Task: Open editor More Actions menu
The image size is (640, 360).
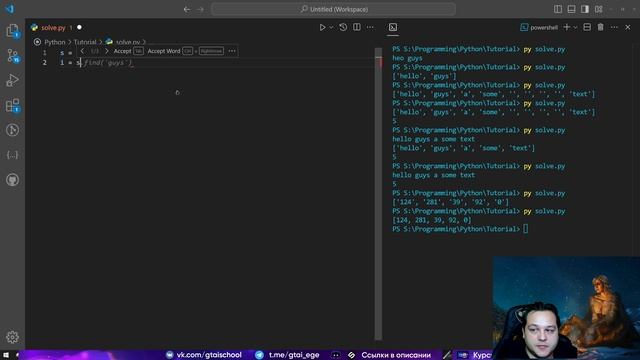Action: (370, 27)
